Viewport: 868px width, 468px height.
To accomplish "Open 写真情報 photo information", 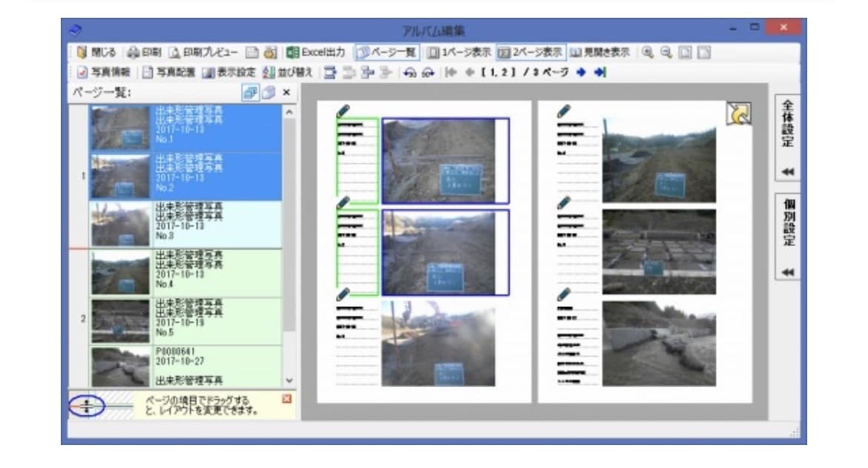I will click(x=104, y=73).
